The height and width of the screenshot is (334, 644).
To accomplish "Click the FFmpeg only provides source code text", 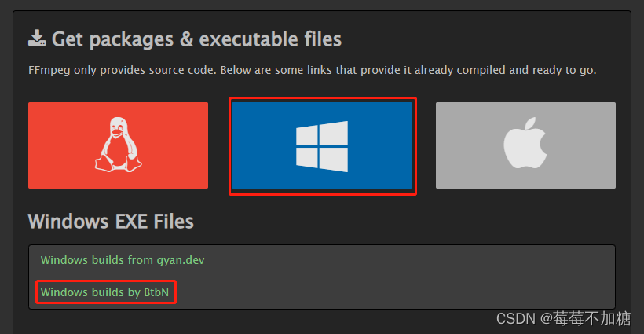I will tap(312, 70).
